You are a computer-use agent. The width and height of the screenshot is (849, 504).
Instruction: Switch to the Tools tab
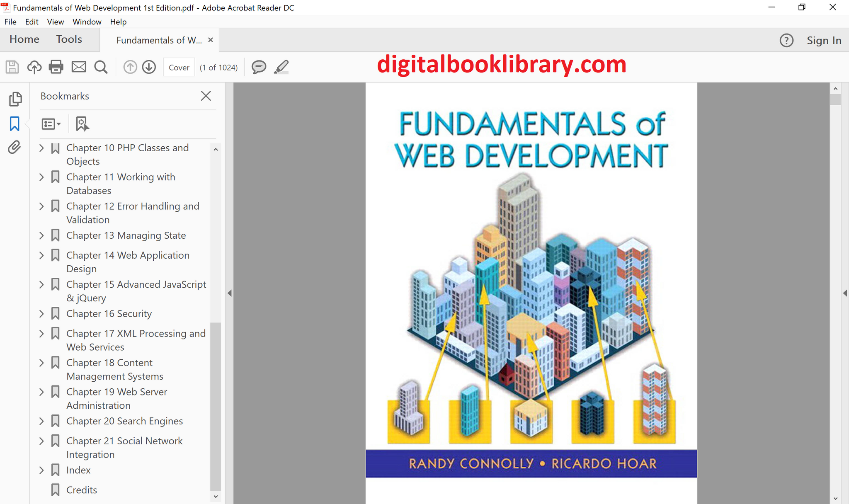tap(69, 39)
